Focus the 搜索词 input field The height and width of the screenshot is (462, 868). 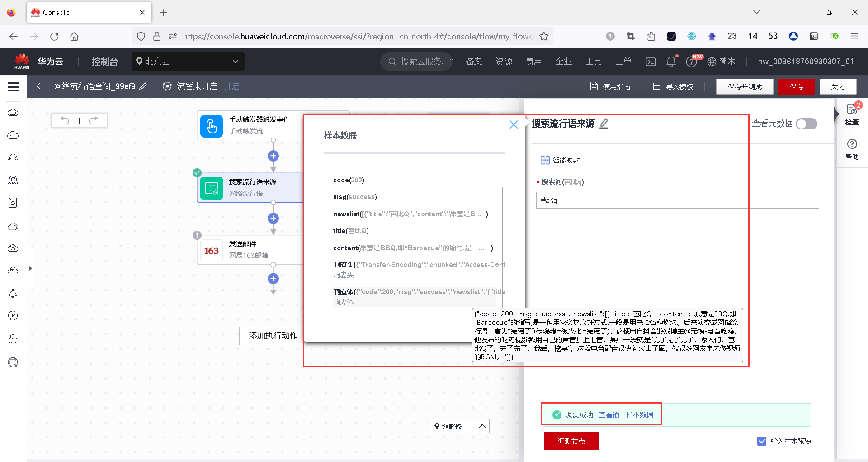point(677,200)
